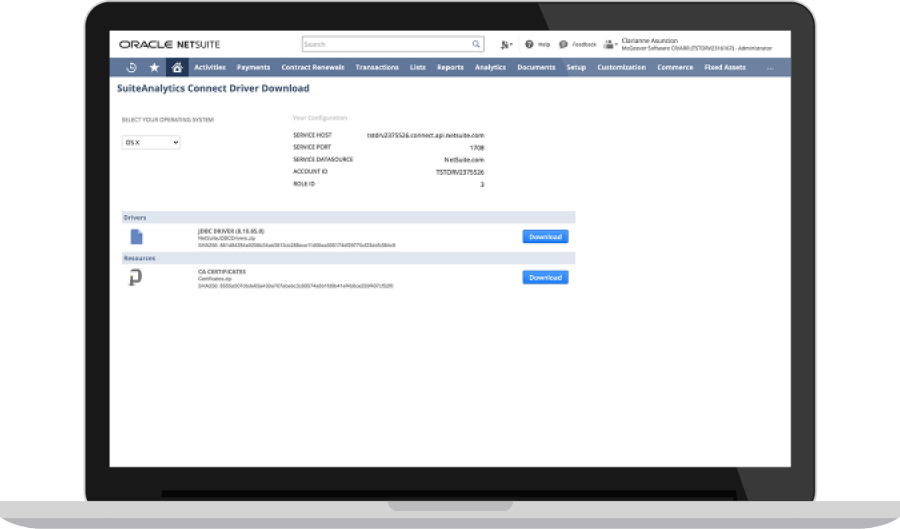900x529 pixels.
Task: Open the operating system dropdown
Action: pyautogui.click(x=151, y=142)
